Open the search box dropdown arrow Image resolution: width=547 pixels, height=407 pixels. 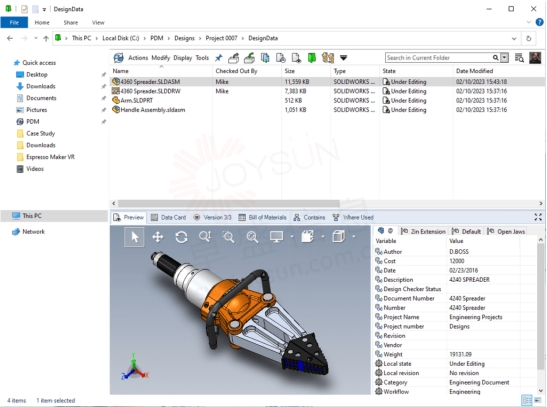pyautogui.click(x=504, y=58)
